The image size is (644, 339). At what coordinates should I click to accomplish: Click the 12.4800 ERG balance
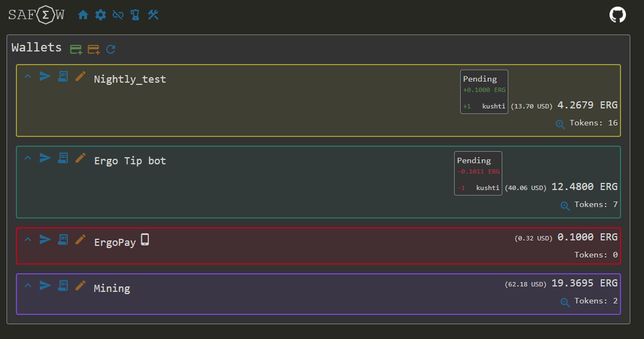(584, 187)
